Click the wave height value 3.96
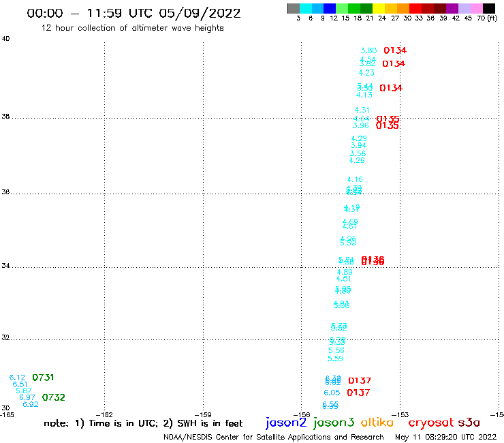This screenshot has width=504, height=443. point(361,125)
